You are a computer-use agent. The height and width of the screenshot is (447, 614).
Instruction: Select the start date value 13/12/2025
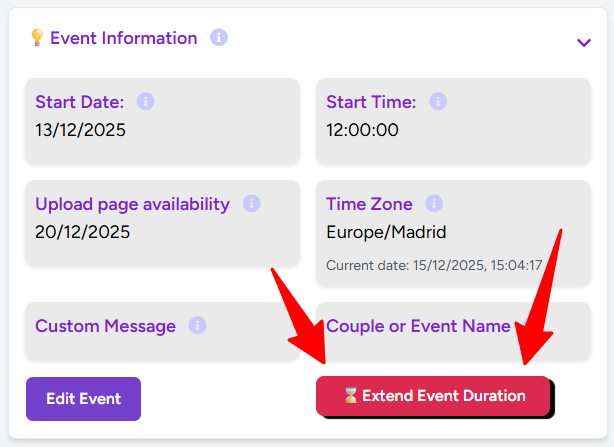point(81,130)
